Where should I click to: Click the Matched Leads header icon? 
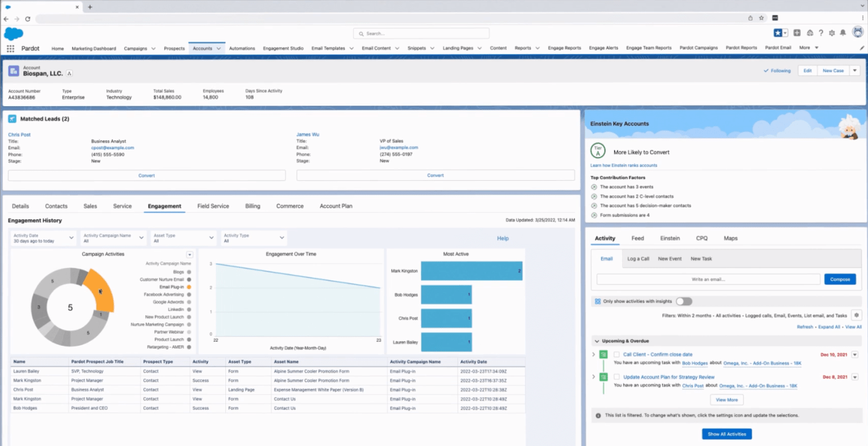[x=12, y=119]
